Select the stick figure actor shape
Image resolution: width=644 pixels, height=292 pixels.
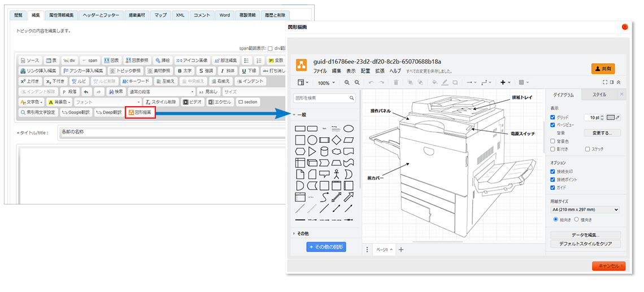point(336,174)
